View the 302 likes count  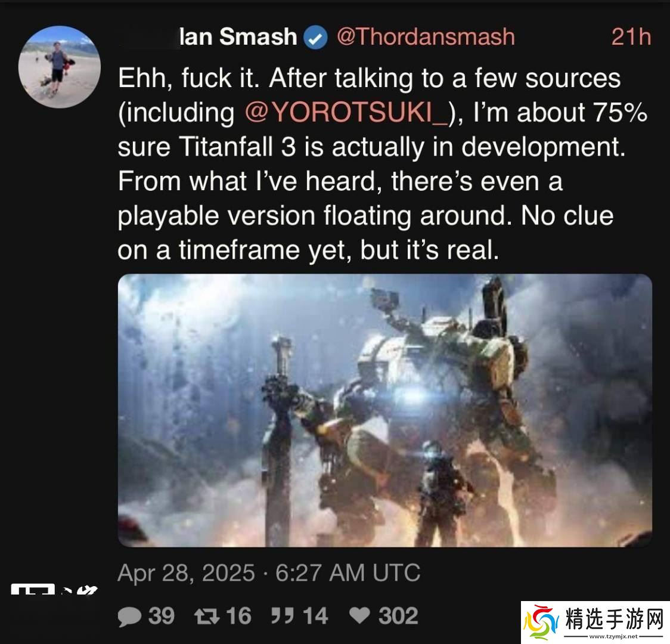398,616
